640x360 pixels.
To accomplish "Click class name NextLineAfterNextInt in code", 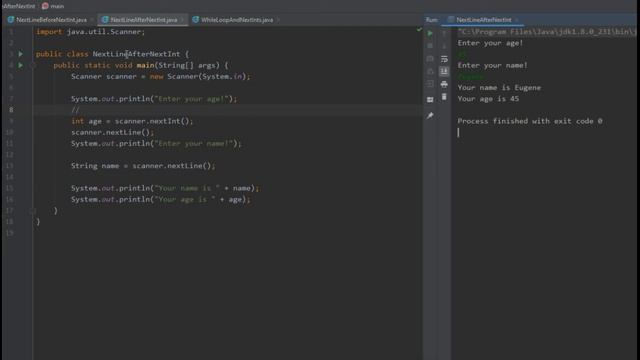I will coord(136,54).
